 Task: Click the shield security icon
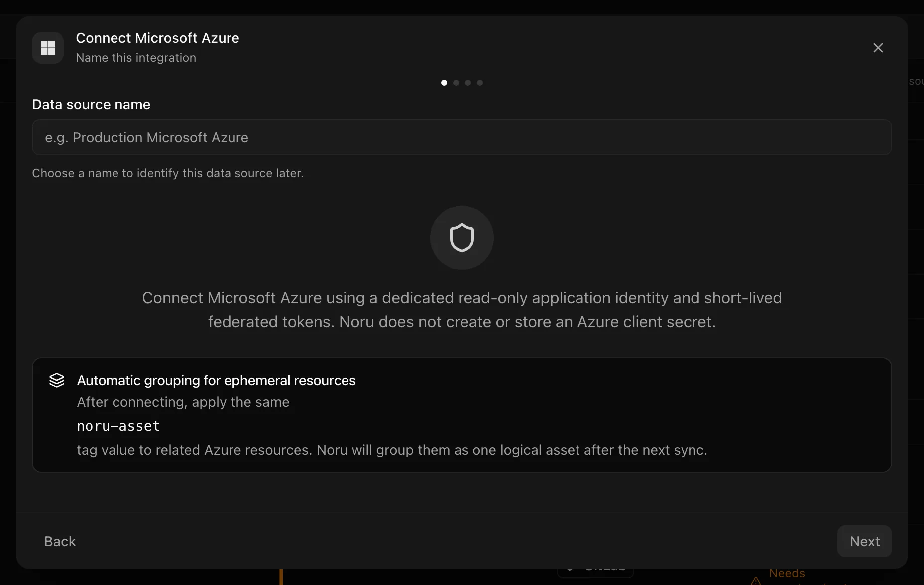(462, 238)
